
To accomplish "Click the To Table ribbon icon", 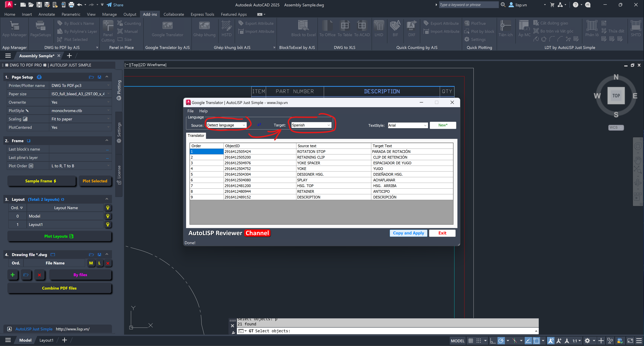I will 344,26.
